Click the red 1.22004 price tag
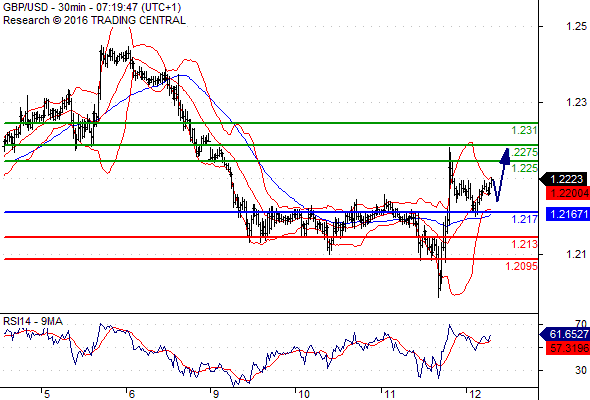590x400 pixels. [x=567, y=193]
